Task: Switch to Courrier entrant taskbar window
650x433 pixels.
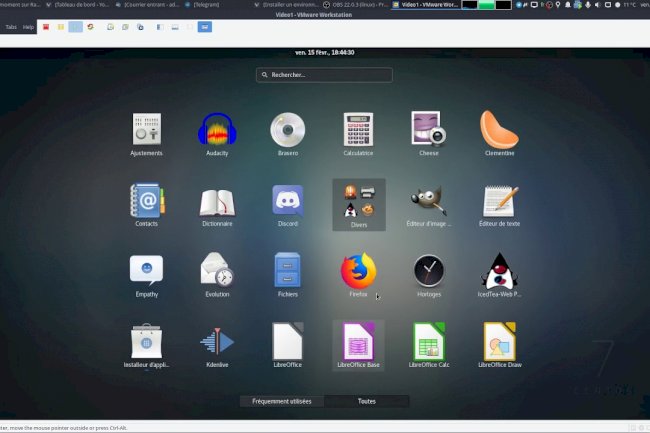Action: (x=147, y=5)
